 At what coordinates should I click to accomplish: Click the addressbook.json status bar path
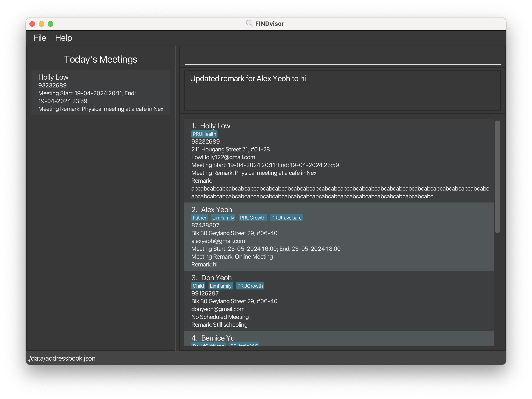62,358
